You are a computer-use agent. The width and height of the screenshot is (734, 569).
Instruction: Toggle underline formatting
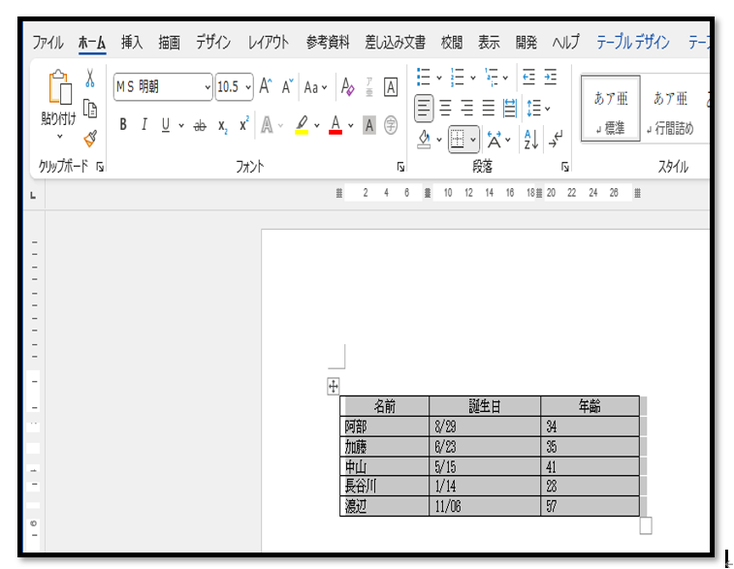[x=165, y=125]
